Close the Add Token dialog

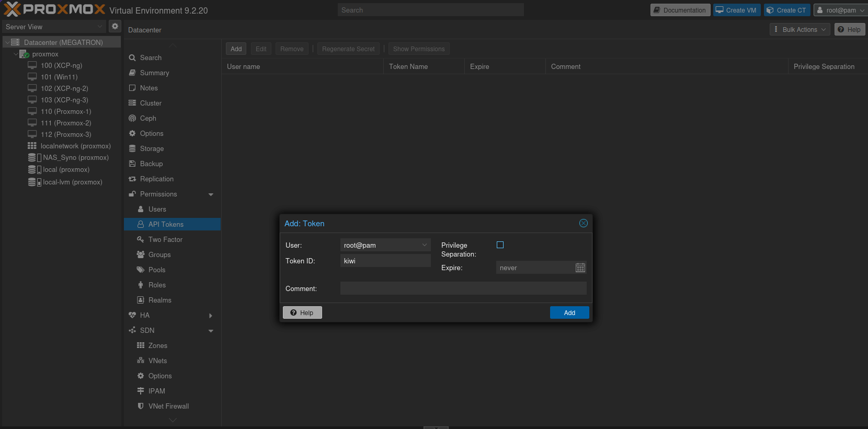(x=584, y=223)
